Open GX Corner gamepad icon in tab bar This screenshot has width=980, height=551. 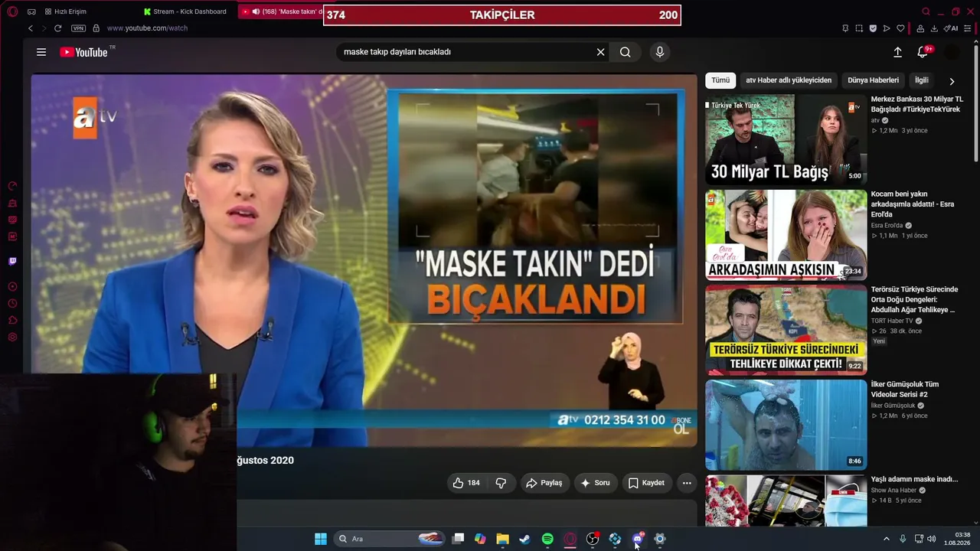31,11
